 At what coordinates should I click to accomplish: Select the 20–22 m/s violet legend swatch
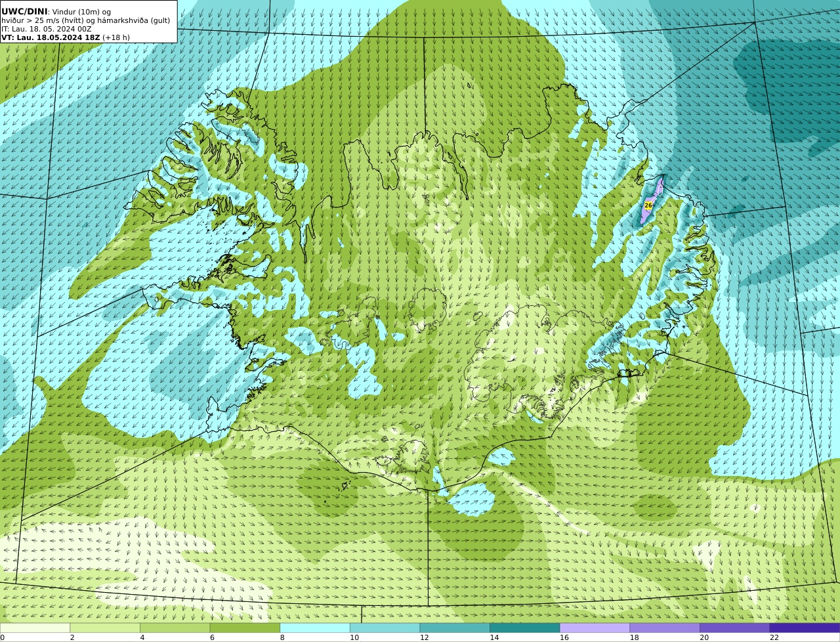[x=735, y=628]
